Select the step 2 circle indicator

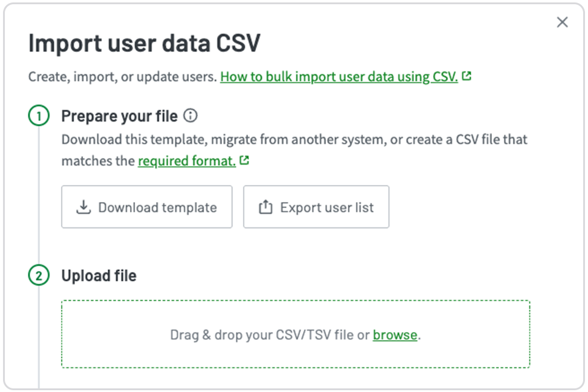(x=39, y=276)
